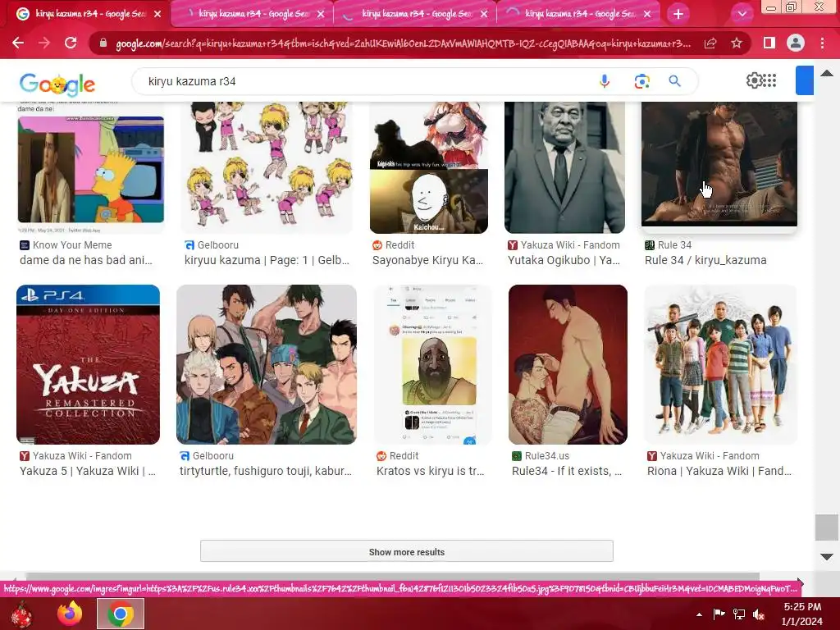The width and height of the screenshot is (840, 630).
Task: Open the 'Kratos vs kiryu is tr...' result
Action: [430, 472]
